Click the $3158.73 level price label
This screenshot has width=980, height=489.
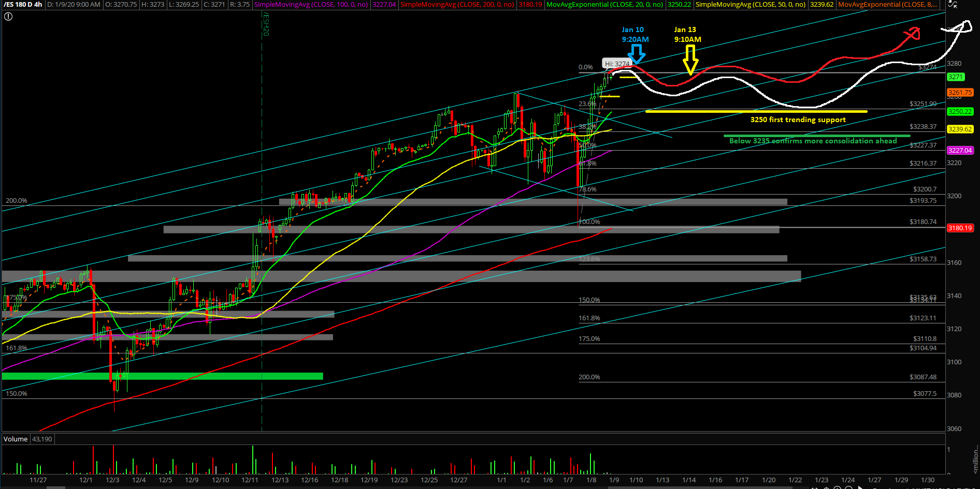(x=923, y=259)
